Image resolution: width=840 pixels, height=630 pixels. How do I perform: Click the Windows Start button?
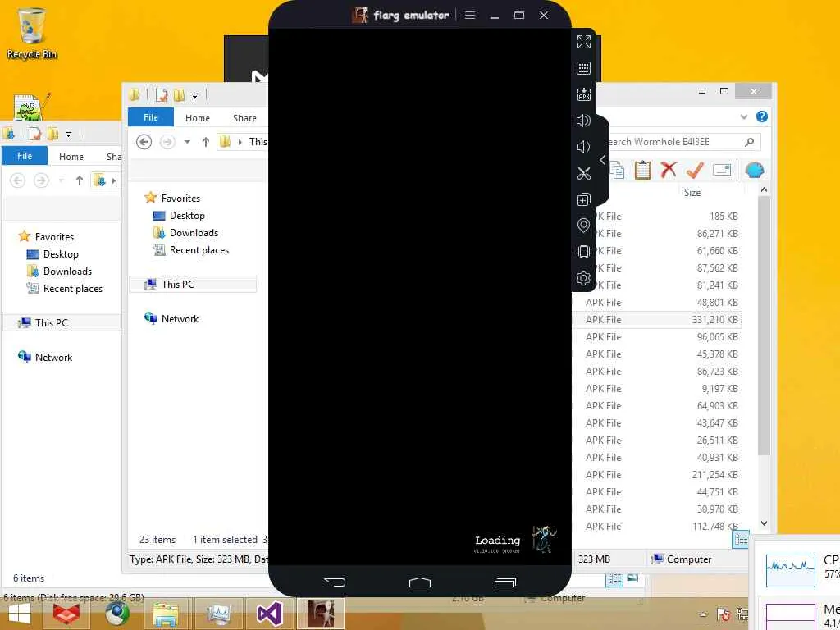click(20, 614)
